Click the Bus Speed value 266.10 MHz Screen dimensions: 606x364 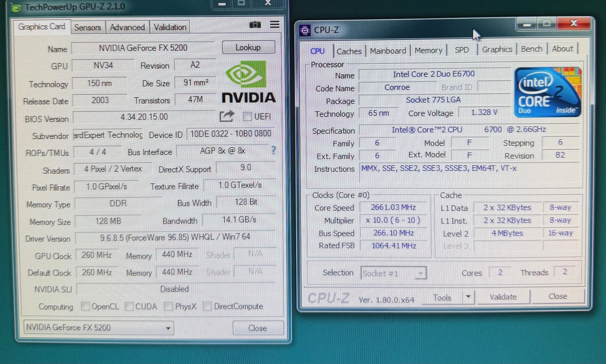point(393,233)
